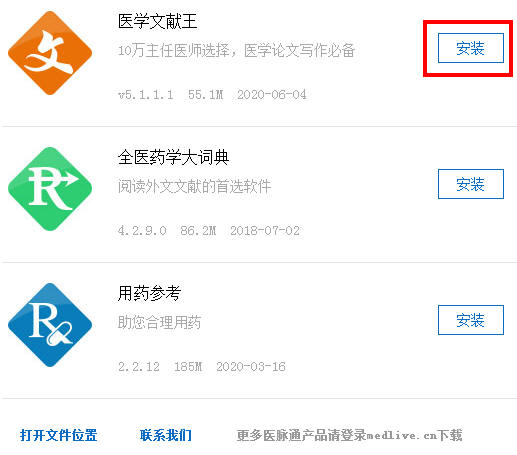Viewport: 517px width, 455px height.
Task: Select the 用药参考 title text
Action: (149, 293)
